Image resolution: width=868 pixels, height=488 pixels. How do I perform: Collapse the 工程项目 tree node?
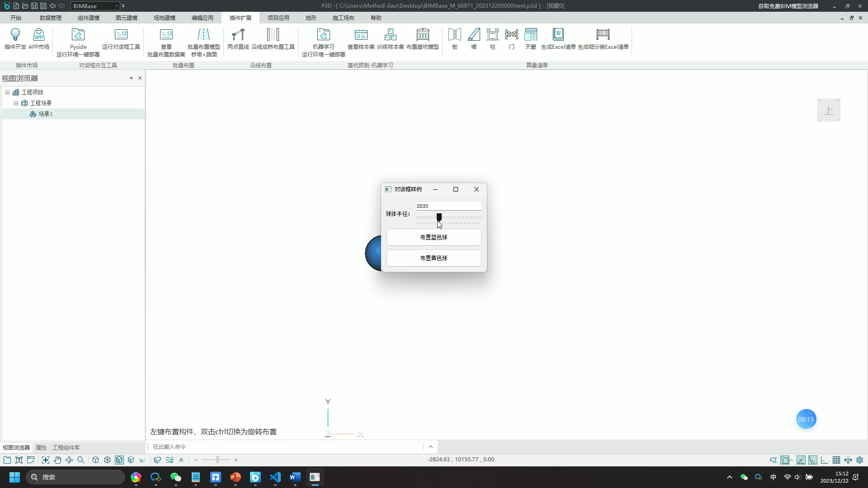tap(8, 92)
